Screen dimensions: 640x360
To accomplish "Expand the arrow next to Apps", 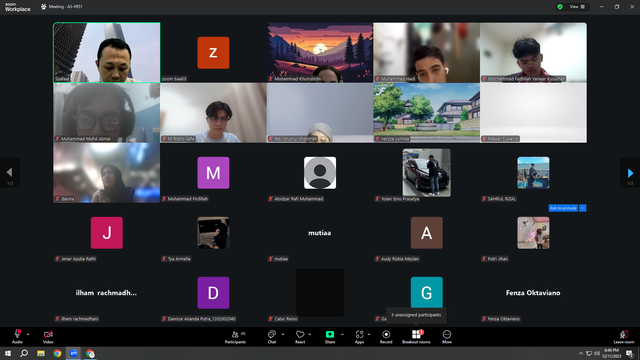I will [x=369, y=334].
